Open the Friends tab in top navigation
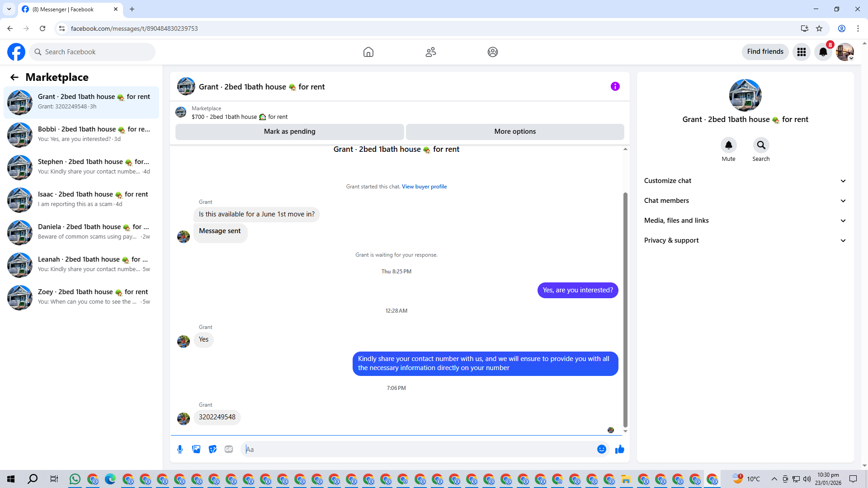This screenshot has height=488, width=868. [430, 52]
